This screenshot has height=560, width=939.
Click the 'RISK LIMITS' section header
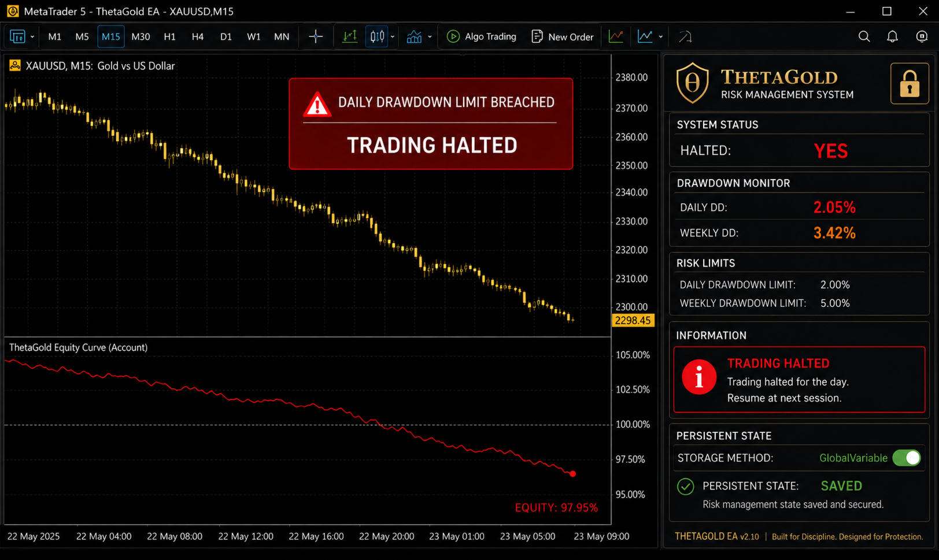click(x=705, y=263)
